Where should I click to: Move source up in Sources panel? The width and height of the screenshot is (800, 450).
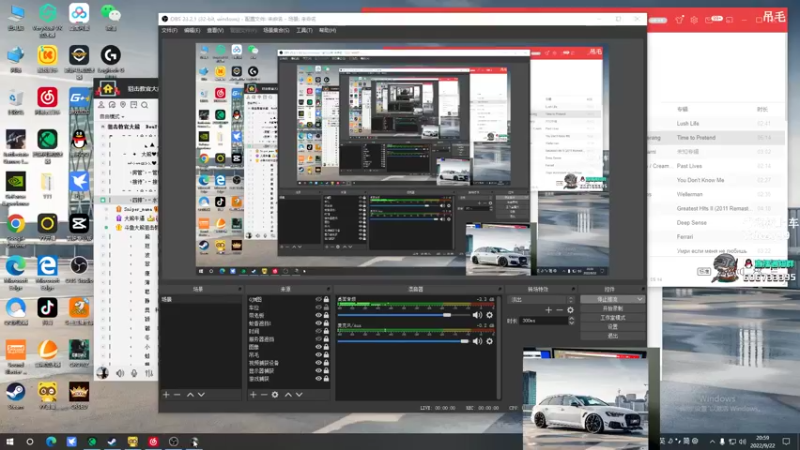point(288,394)
